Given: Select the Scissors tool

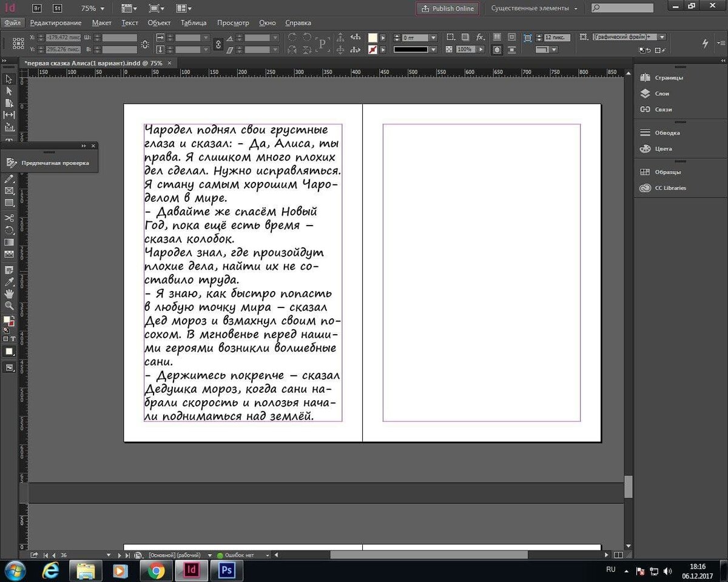Looking at the screenshot, I should pyautogui.click(x=9, y=218).
